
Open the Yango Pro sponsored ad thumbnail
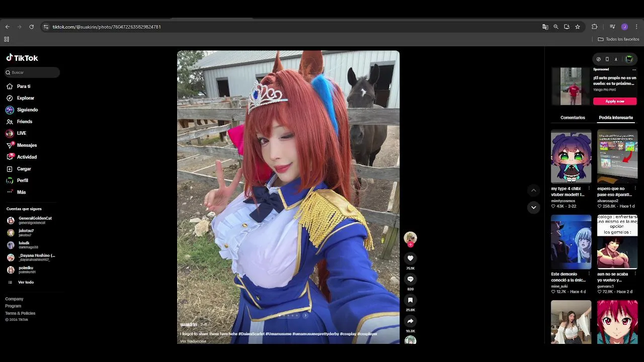pos(571,86)
